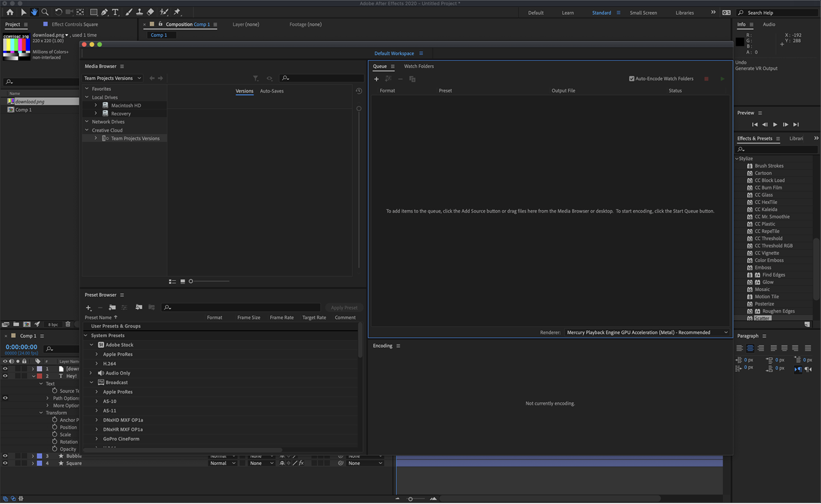Click the Stop Queue red square icon

click(706, 79)
